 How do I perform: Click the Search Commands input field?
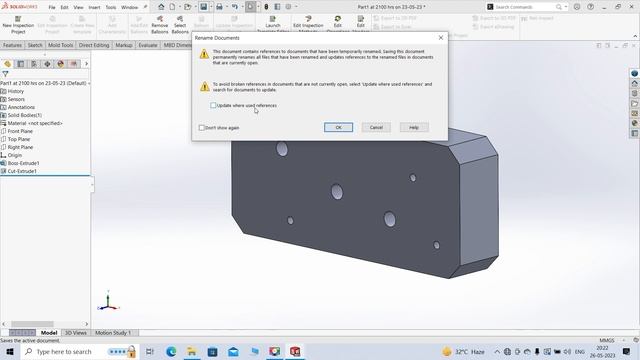[x=524, y=7]
